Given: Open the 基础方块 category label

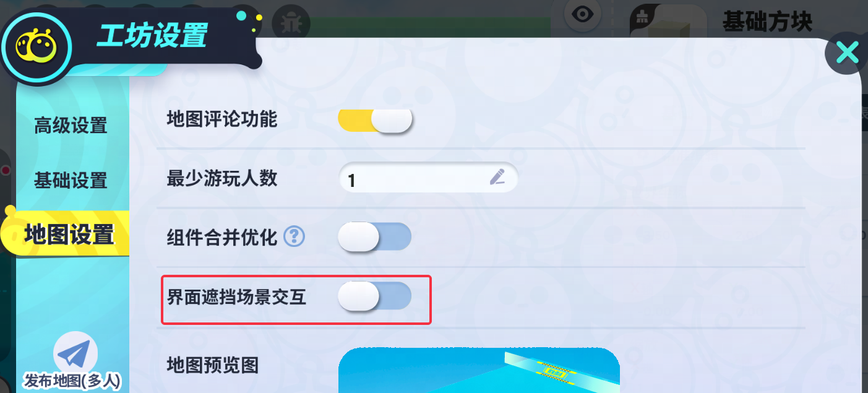Looking at the screenshot, I should pos(767,22).
